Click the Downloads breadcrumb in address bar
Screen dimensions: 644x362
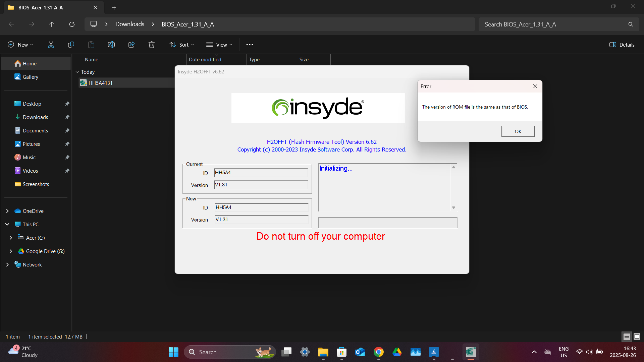pos(130,24)
